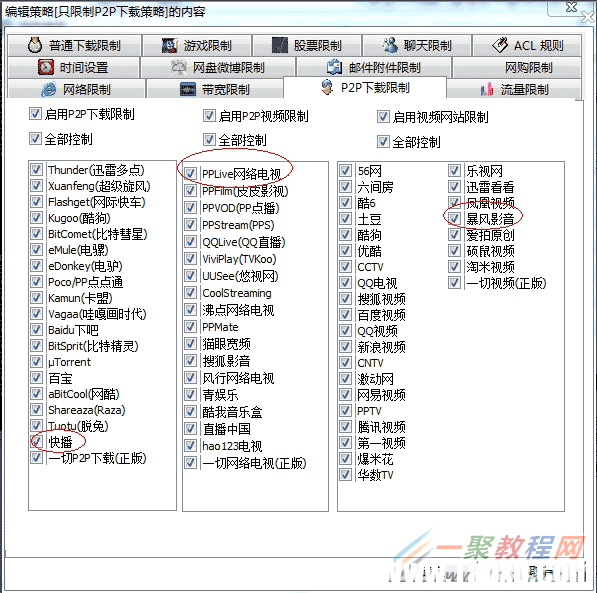The width and height of the screenshot is (597, 593).
Task: Toggle the 暴风影音 checkbox
Action: pos(454,218)
